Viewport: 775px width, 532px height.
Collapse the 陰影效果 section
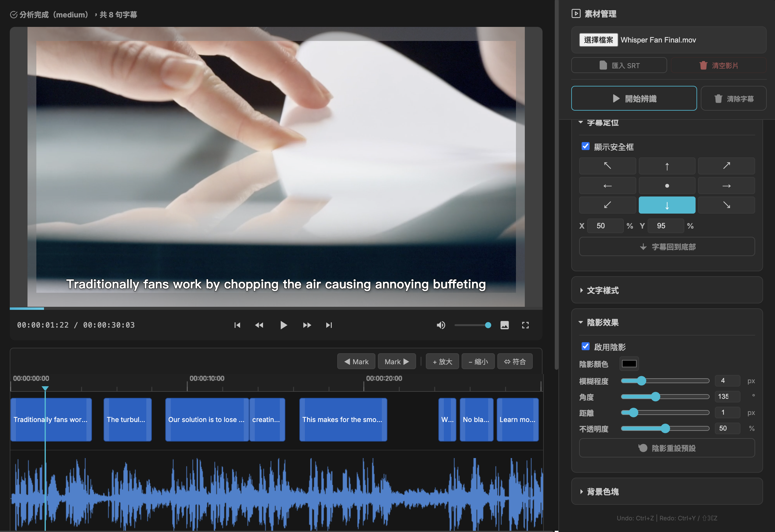tap(602, 322)
